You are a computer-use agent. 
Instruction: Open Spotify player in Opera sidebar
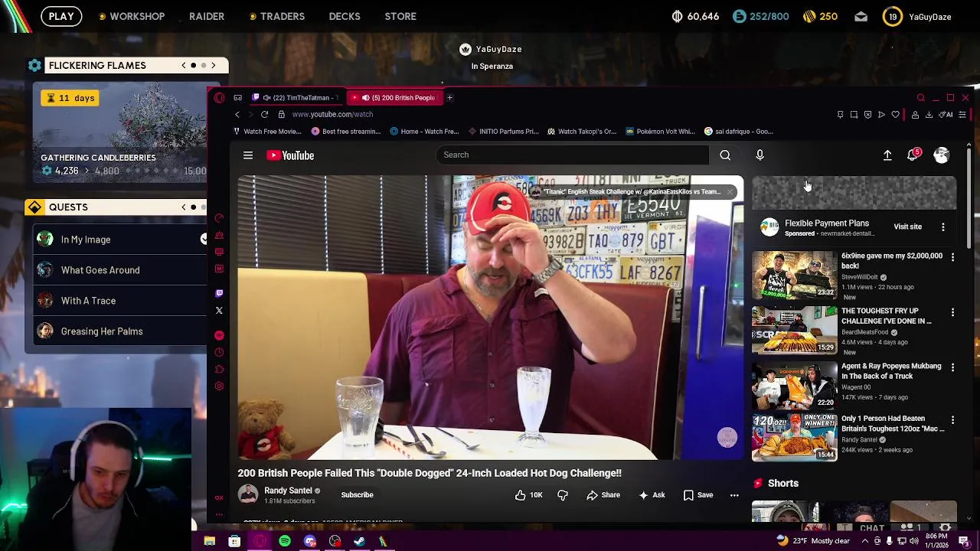pyautogui.click(x=219, y=335)
